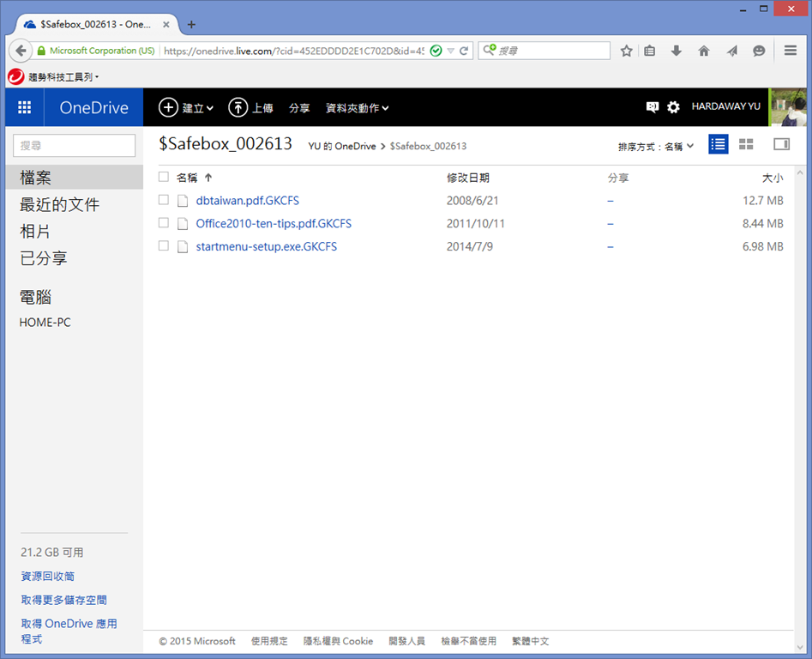Open HOME-PC under 電腦
Image resolution: width=812 pixels, height=659 pixels.
pos(45,323)
